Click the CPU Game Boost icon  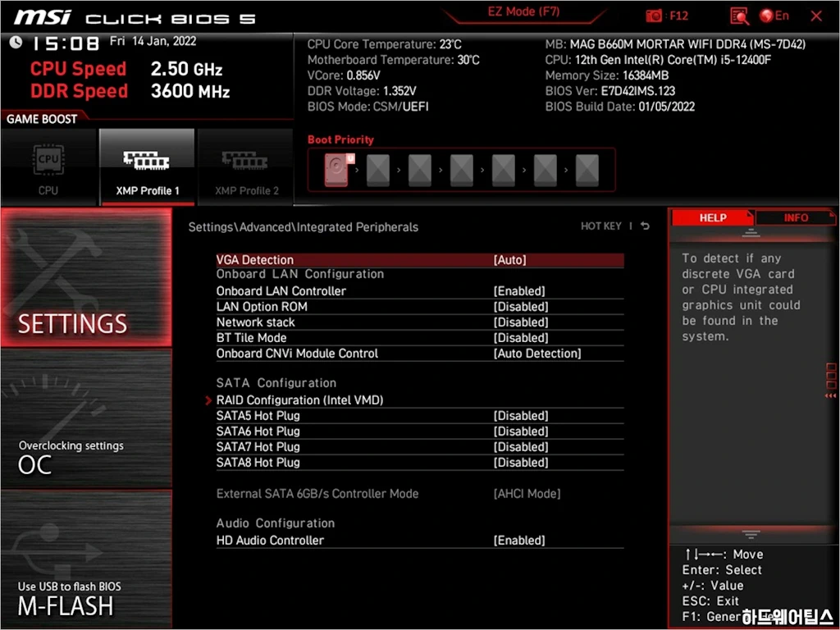48,159
